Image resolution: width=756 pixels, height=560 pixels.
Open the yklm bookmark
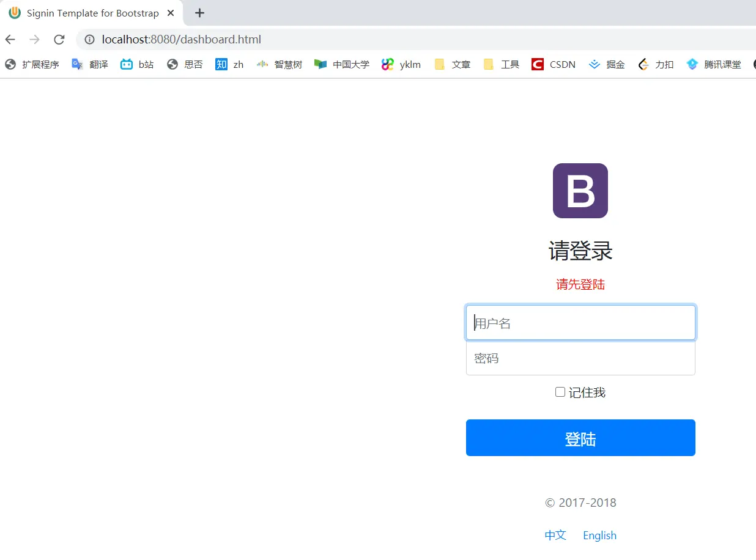[401, 64]
